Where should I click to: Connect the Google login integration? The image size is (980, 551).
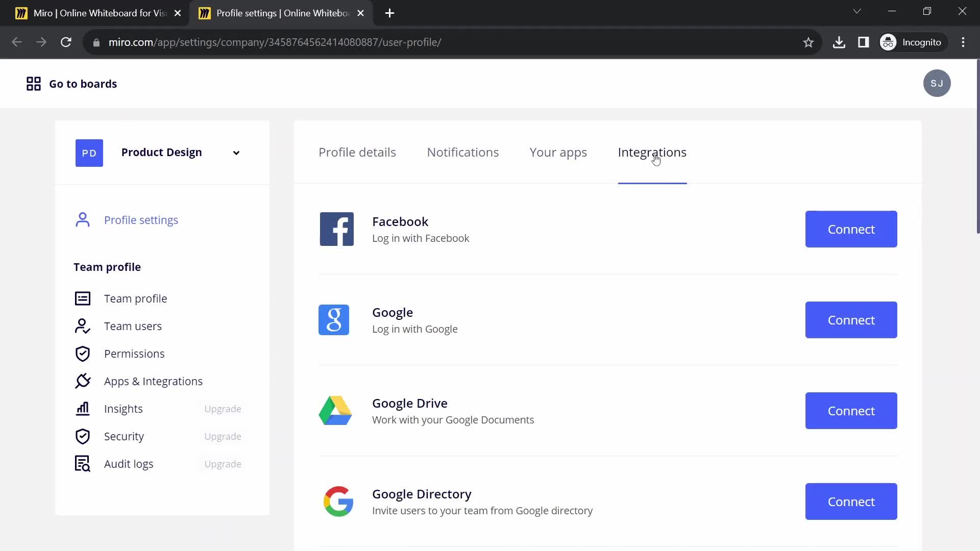pyautogui.click(x=851, y=320)
